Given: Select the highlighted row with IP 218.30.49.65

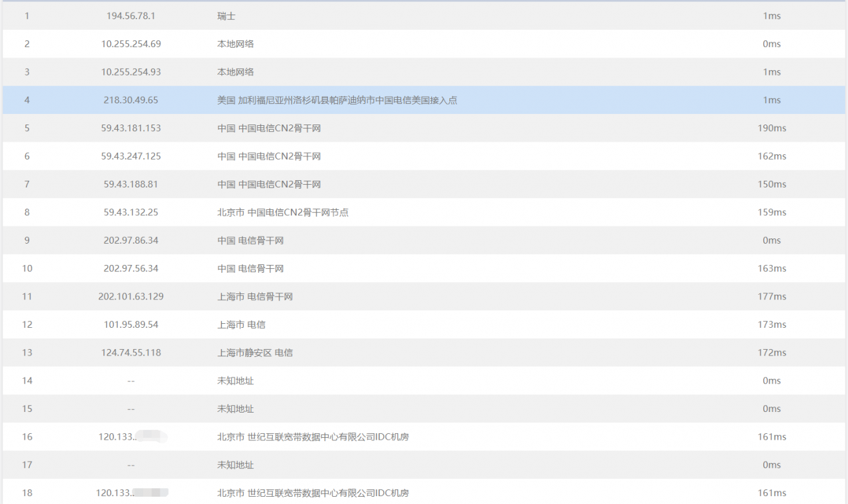Looking at the screenshot, I should 424,100.
